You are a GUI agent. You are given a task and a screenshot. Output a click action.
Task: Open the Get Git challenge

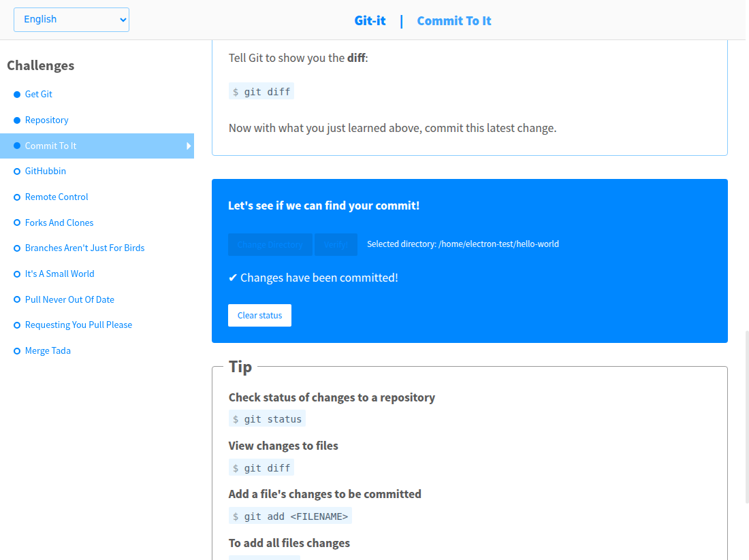coord(39,94)
